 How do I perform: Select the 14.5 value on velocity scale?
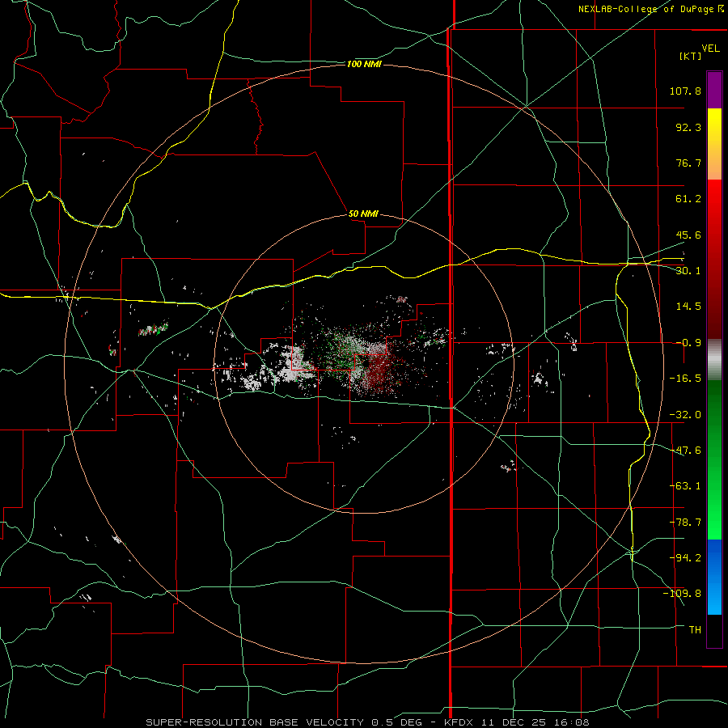point(688,307)
